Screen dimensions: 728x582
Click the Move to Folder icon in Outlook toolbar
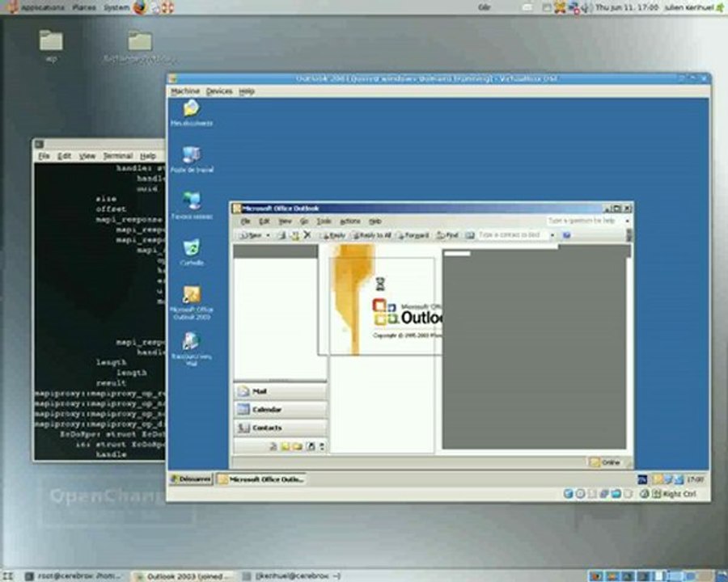click(294, 235)
